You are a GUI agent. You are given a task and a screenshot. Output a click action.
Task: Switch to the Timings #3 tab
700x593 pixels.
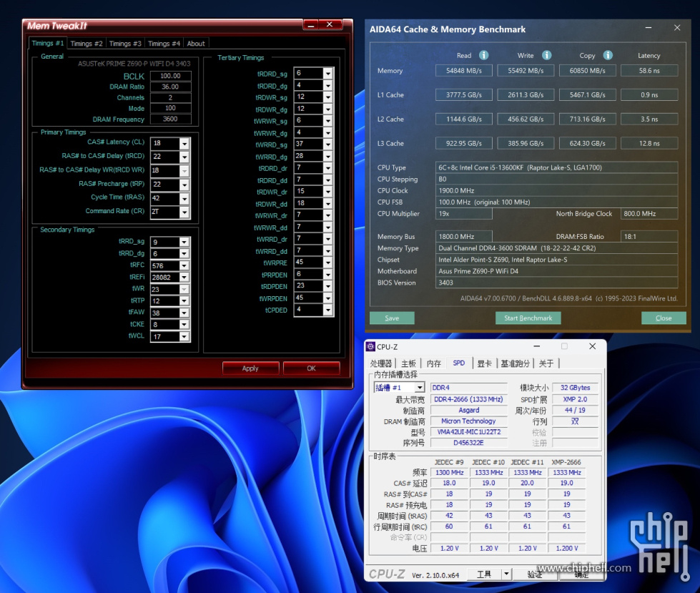[125, 44]
